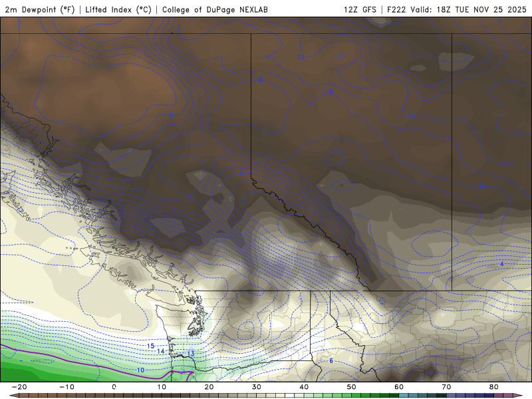Click the "40" tick on the color scale

click(x=304, y=387)
